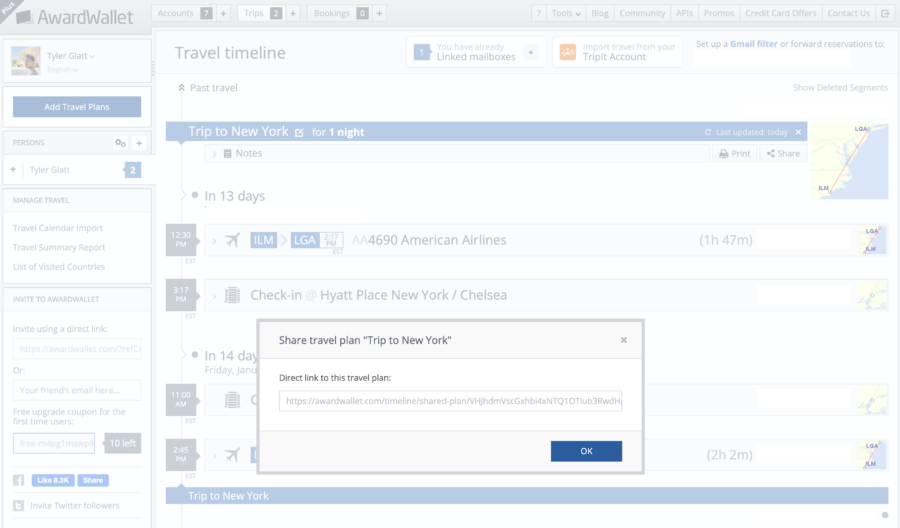Open the Gmail filter link

(x=754, y=44)
